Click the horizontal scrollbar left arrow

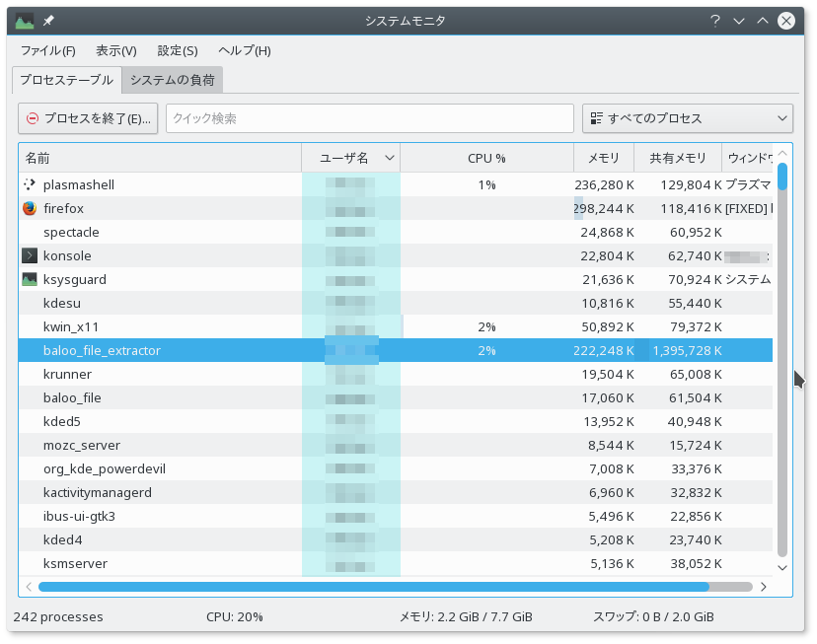point(29,587)
